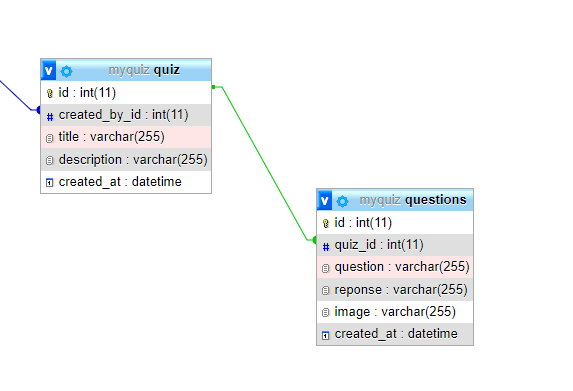Click the hash icon beside created_by_id
The image size is (573, 391).
[x=50, y=117]
